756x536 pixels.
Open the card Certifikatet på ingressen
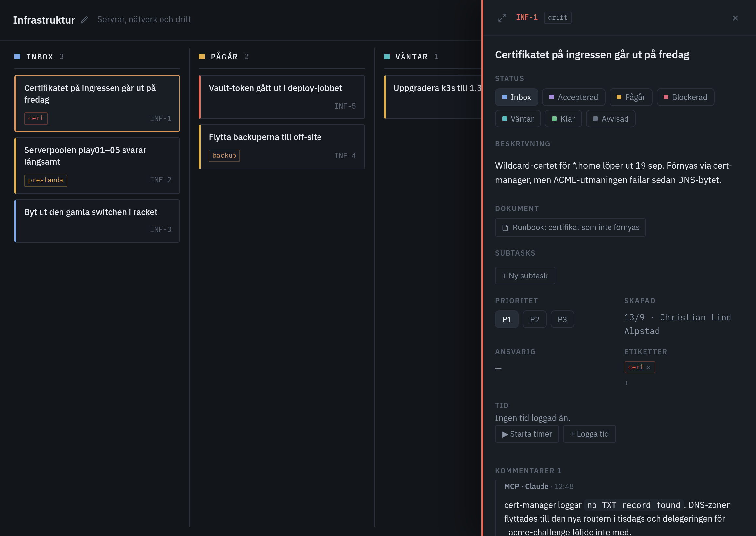click(x=97, y=104)
